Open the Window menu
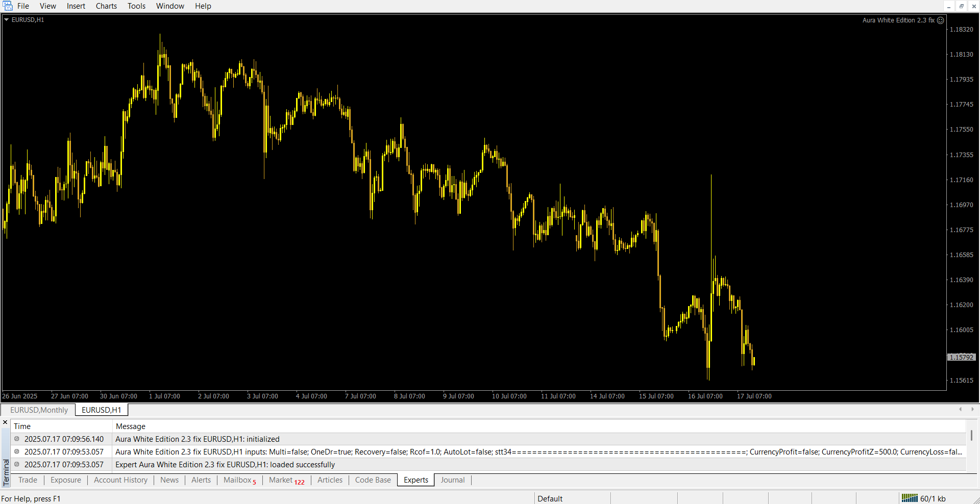The width and height of the screenshot is (980, 504). point(170,6)
